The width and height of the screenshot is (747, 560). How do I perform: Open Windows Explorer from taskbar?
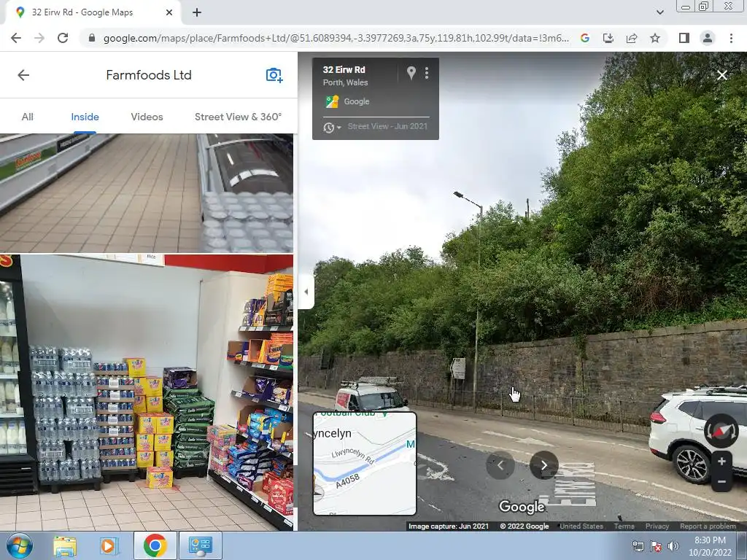65,545
